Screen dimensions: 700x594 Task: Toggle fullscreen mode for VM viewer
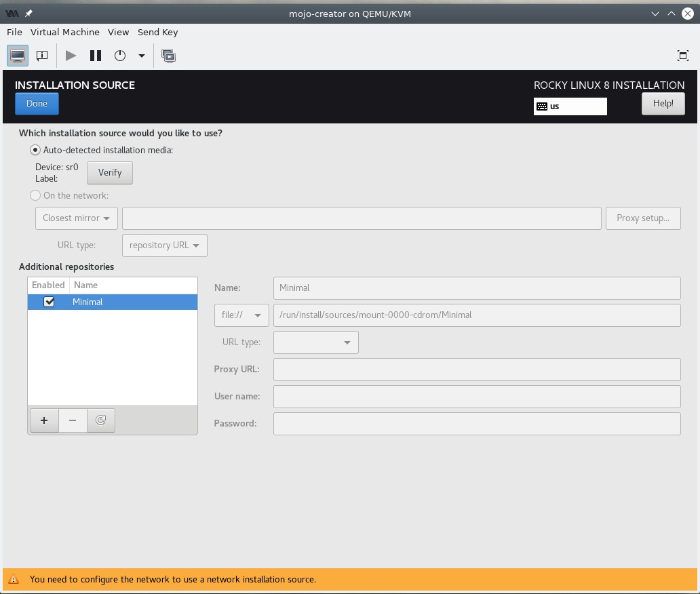pyautogui.click(x=683, y=56)
